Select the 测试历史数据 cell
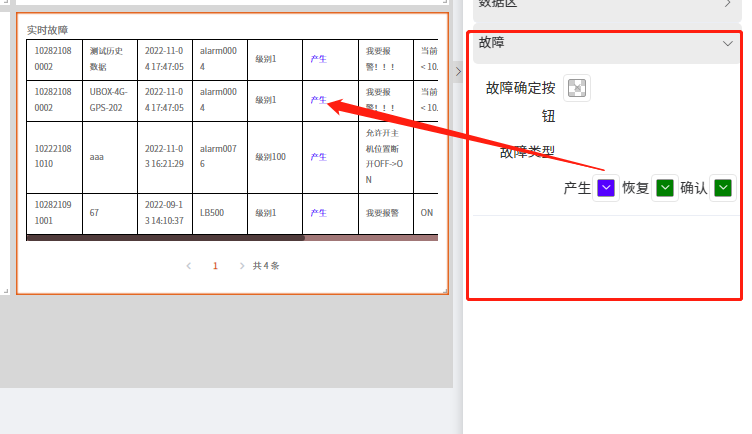Viewport: 752px width, 434px height. pos(110,59)
